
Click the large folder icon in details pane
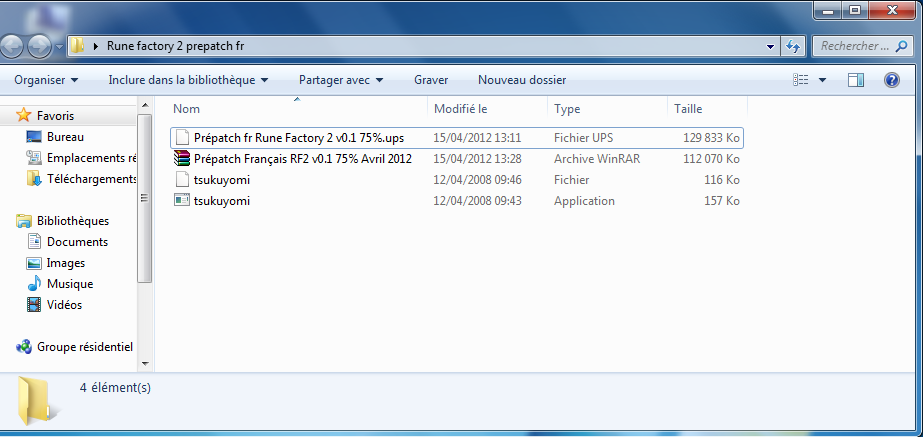pos(38,401)
